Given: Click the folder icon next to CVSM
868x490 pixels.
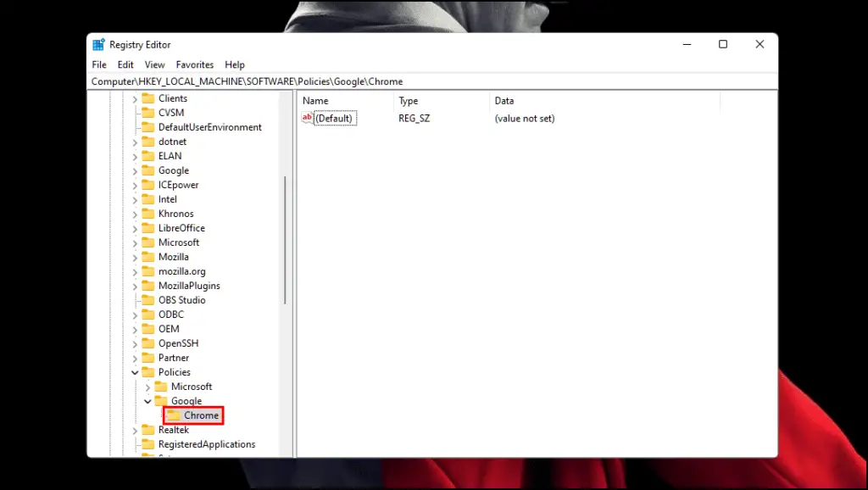Looking at the screenshot, I should 147,113.
